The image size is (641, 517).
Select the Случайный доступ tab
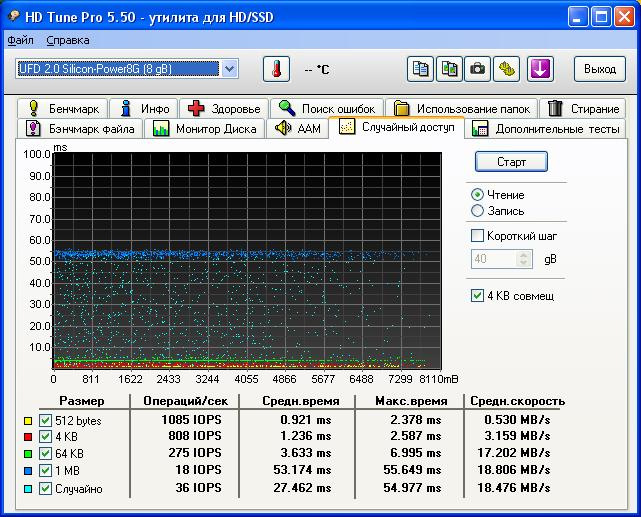click(396, 128)
